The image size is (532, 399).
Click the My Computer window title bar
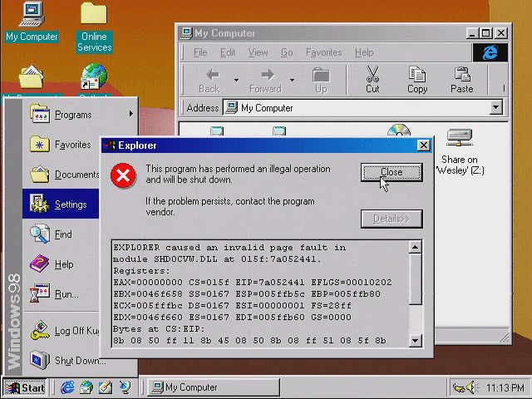[x=323, y=33]
